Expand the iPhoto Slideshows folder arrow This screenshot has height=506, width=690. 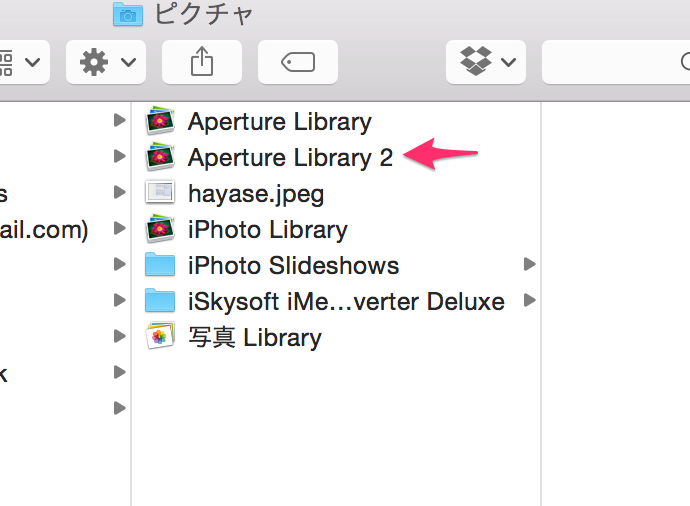529,265
